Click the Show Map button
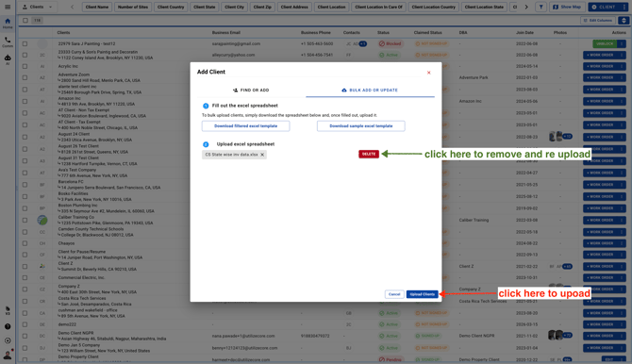 (x=567, y=7)
